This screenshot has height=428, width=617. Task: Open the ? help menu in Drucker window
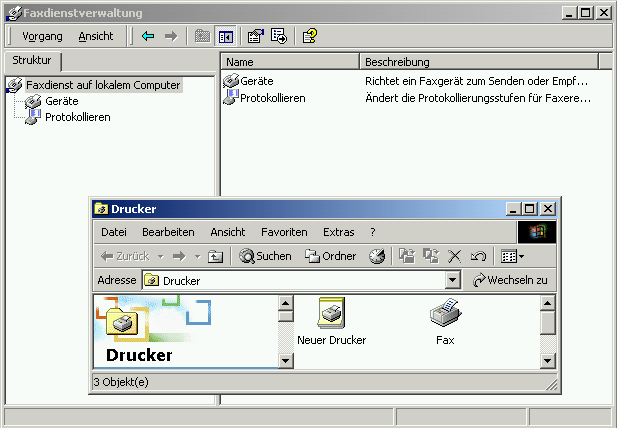pos(373,232)
